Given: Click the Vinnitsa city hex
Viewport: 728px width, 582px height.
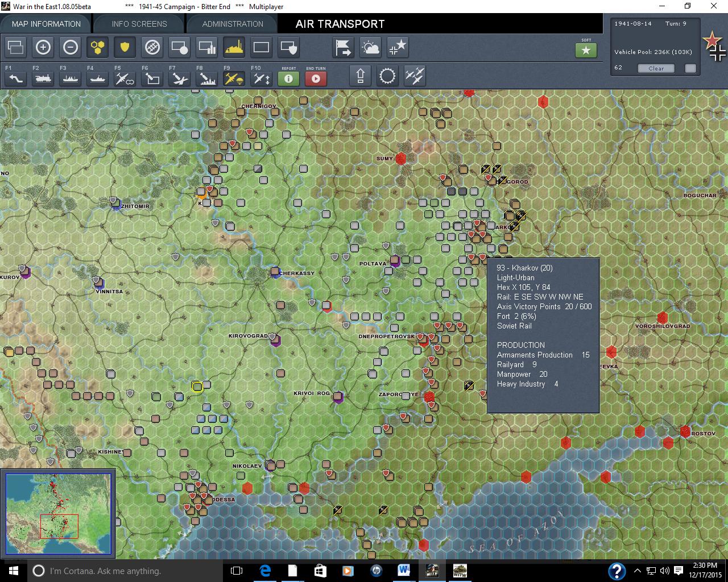Looking at the screenshot, I should (99, 283).
